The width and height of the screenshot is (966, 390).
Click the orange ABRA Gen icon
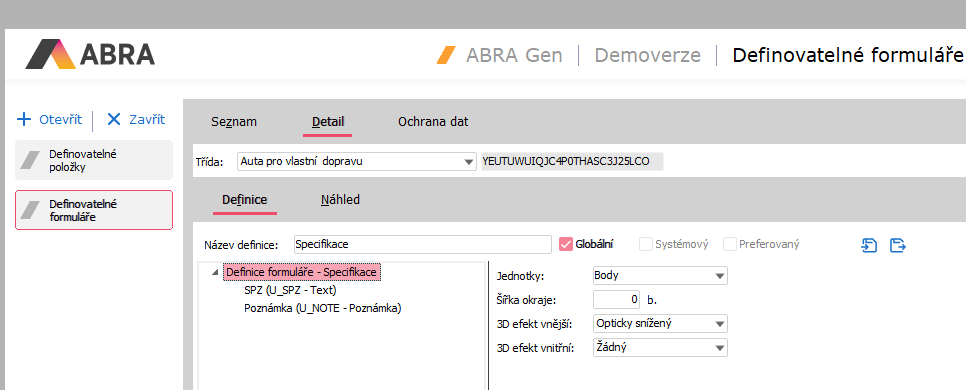(x=446, y=55)
